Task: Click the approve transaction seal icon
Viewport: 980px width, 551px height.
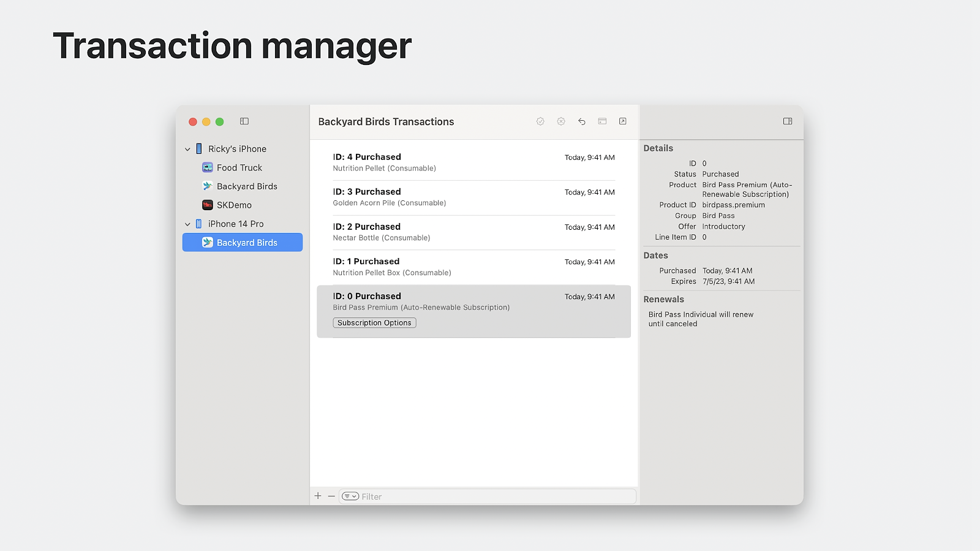Action: tap(540, 121)
